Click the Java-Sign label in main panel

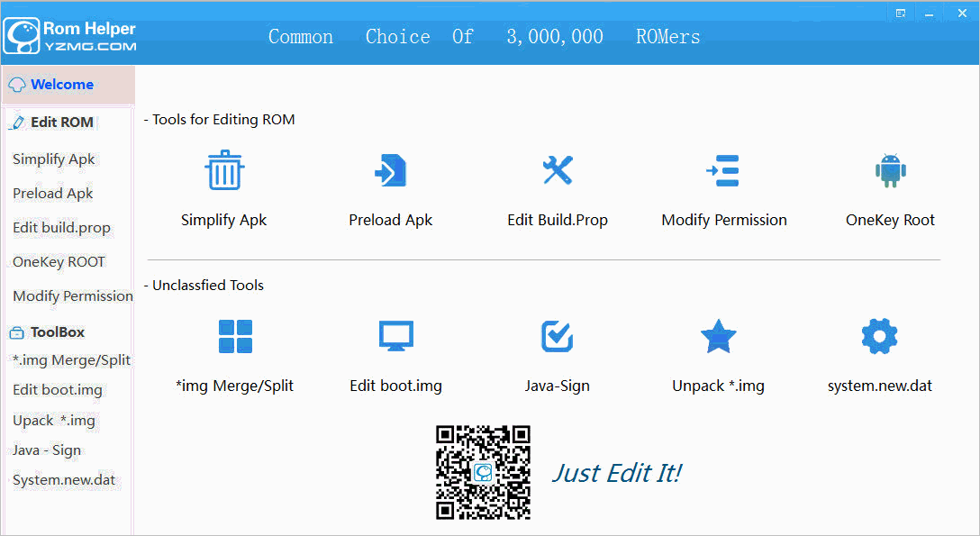pyautogui.click(x=557, y=386)
